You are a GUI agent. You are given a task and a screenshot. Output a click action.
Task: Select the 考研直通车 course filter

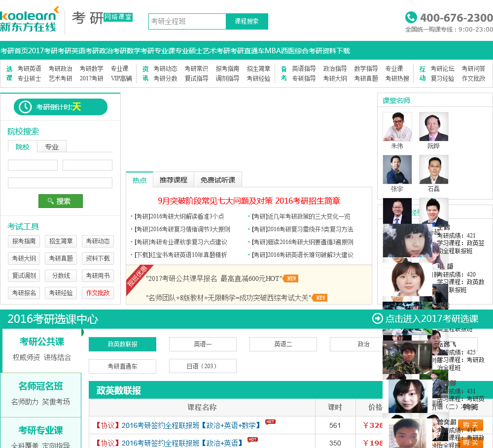click(122, 366)
